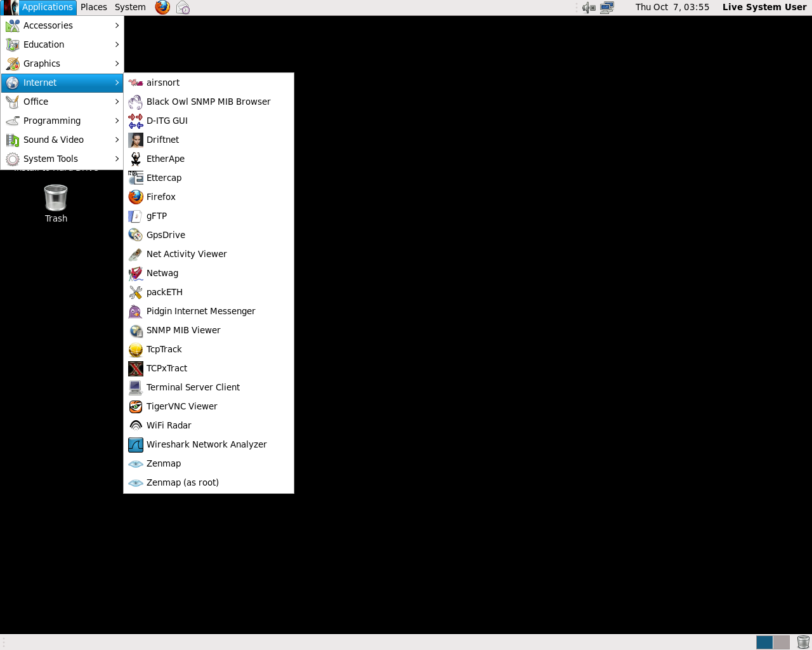Open Driftnet image sniffer

(x=209, y=140)
